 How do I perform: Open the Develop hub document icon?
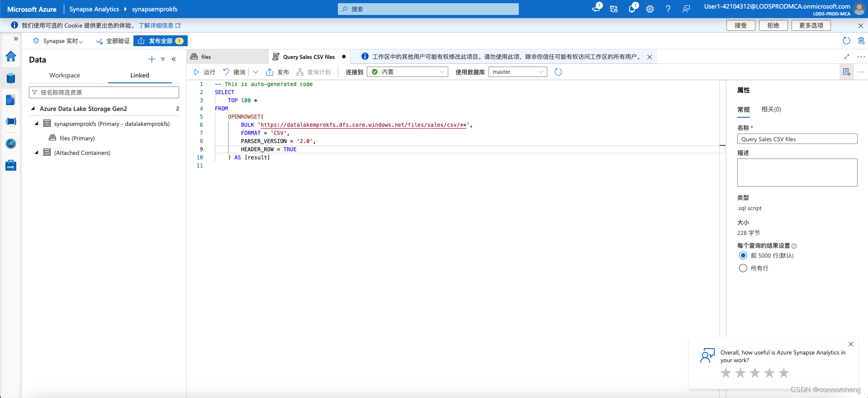point(11,100)
